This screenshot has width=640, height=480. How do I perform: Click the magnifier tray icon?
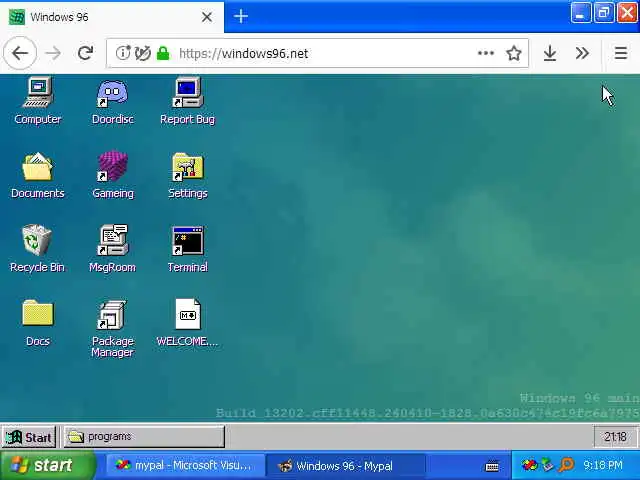(567, 465)
